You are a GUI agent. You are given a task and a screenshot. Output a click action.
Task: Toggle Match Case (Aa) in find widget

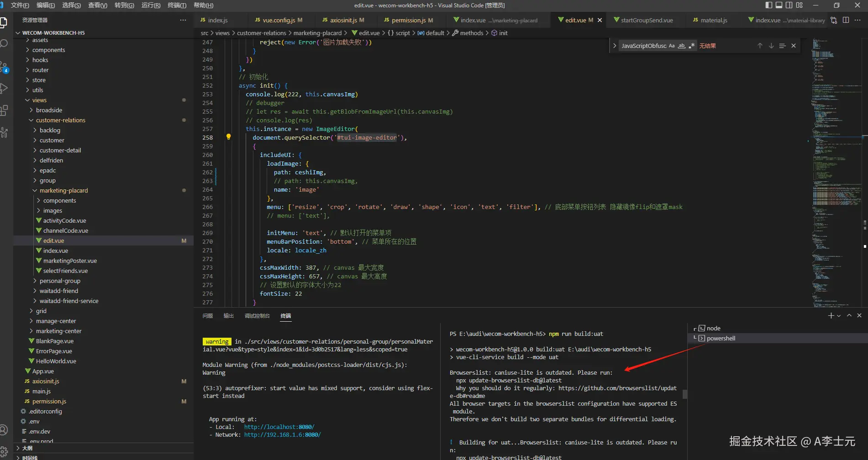tap(671, 46)
